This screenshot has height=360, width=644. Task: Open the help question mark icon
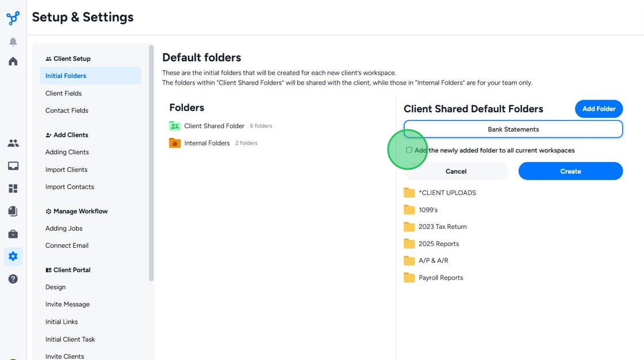[13, 279]
